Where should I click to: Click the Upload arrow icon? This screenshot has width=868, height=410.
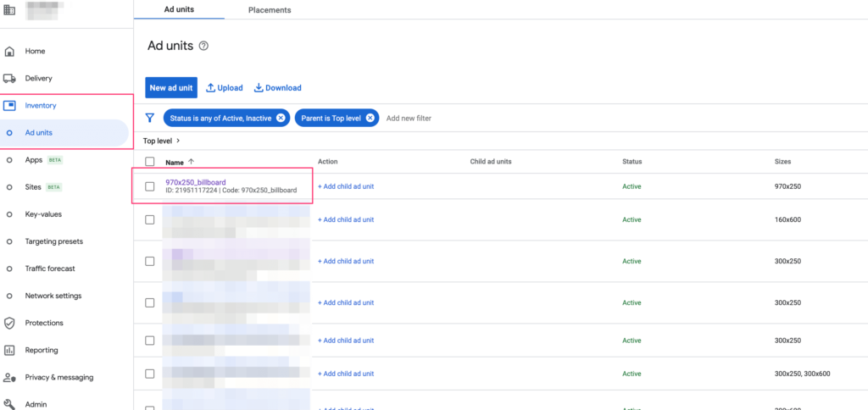(210, 88)
